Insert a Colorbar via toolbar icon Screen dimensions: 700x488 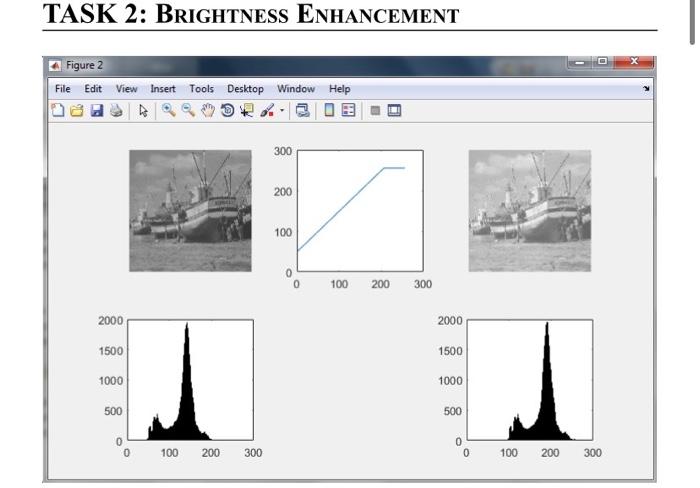click(329, 110)
